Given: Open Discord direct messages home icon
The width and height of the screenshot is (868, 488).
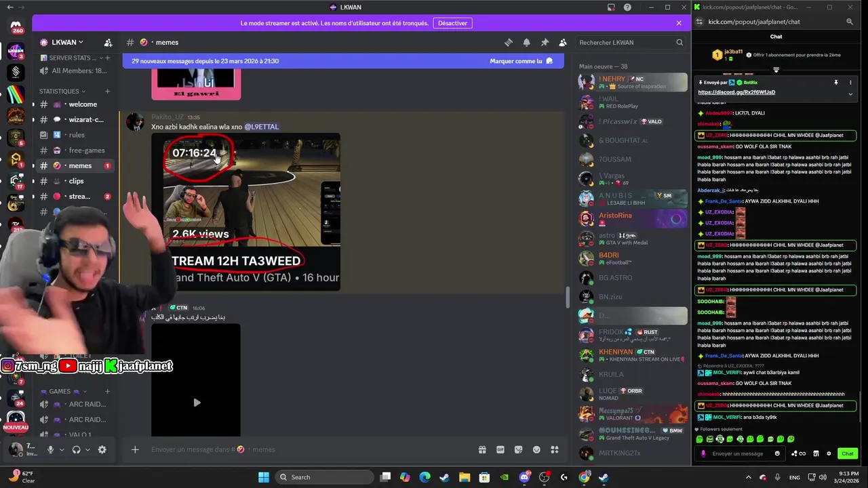Looking at the screenshot, I should [16, 26].
